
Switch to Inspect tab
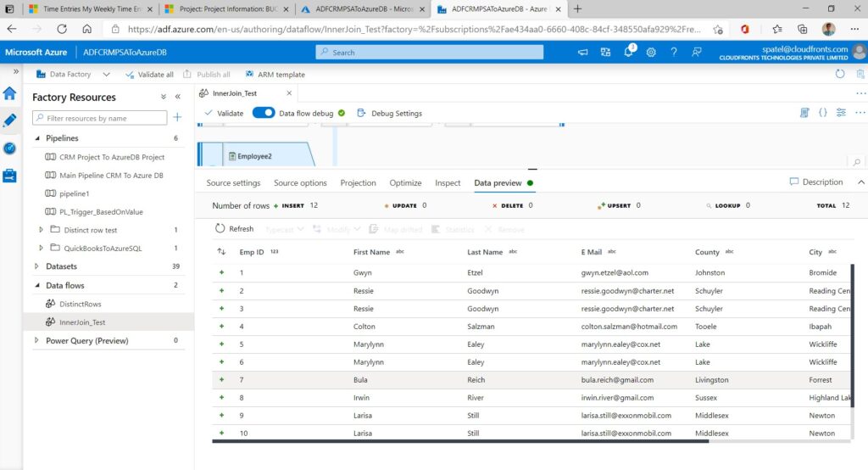tap(448, 183)
